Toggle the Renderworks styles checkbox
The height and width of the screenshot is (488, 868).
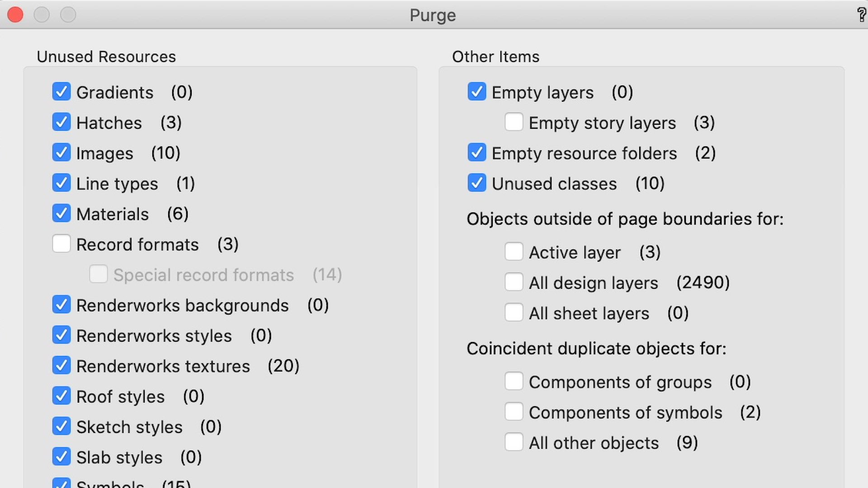pos(61,335)
